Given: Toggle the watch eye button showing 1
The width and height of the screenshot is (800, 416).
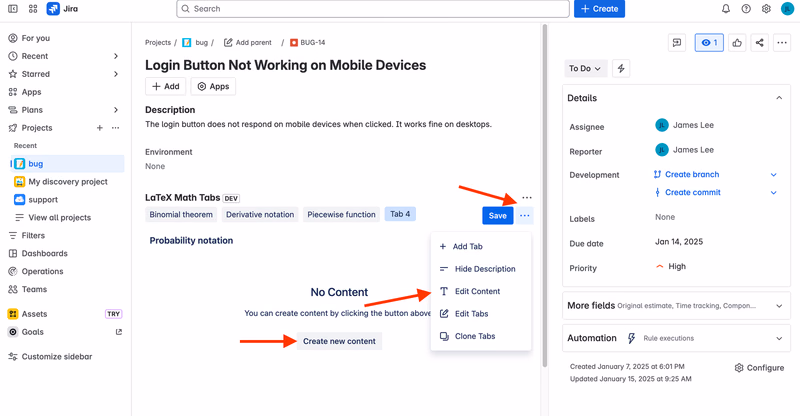Looking at the screenshot, I should click(x=709, y=43).
